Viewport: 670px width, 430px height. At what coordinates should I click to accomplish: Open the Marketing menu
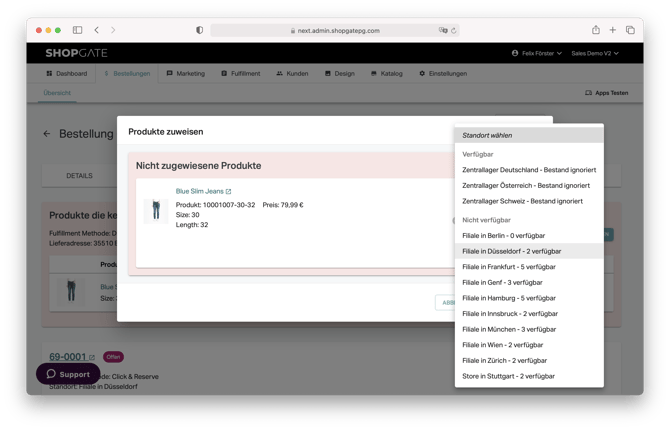tap(186, 73)
